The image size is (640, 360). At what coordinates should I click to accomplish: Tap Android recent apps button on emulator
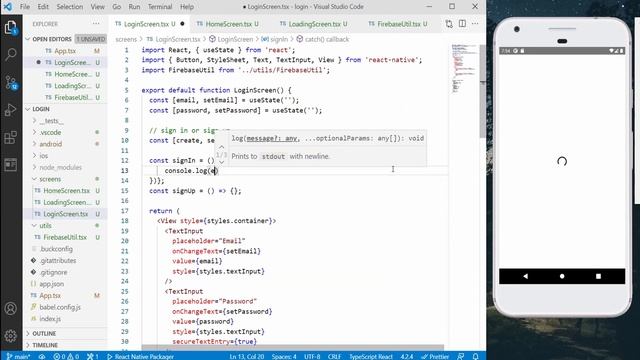(598, 276)
